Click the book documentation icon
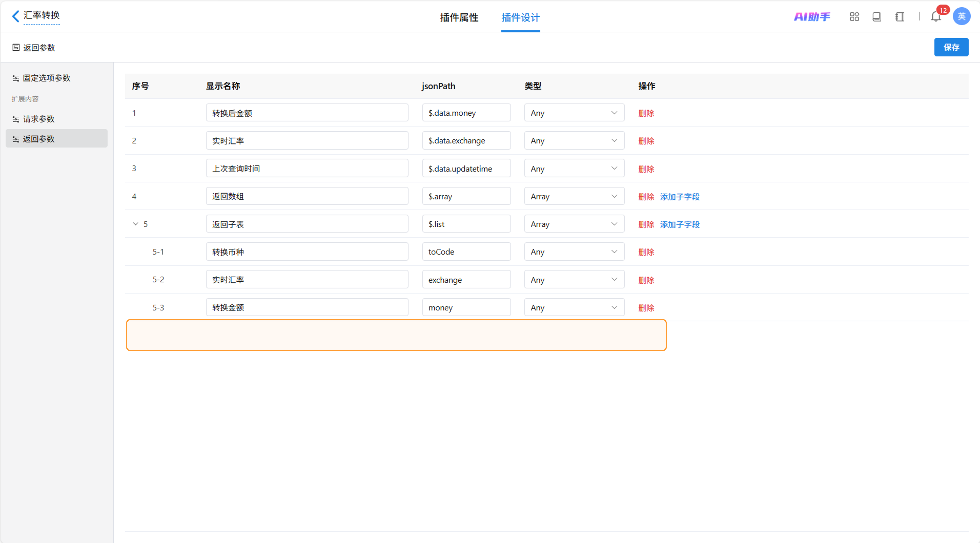The image size is (980, 543). (x=876, y=17)
